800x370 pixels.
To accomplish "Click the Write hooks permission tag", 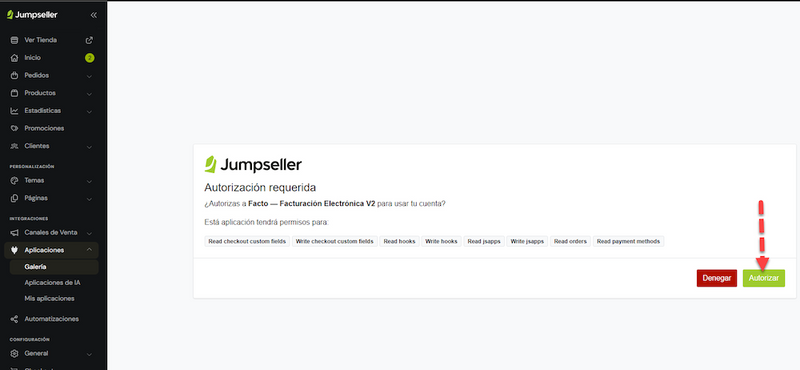I will coord(441,241).
